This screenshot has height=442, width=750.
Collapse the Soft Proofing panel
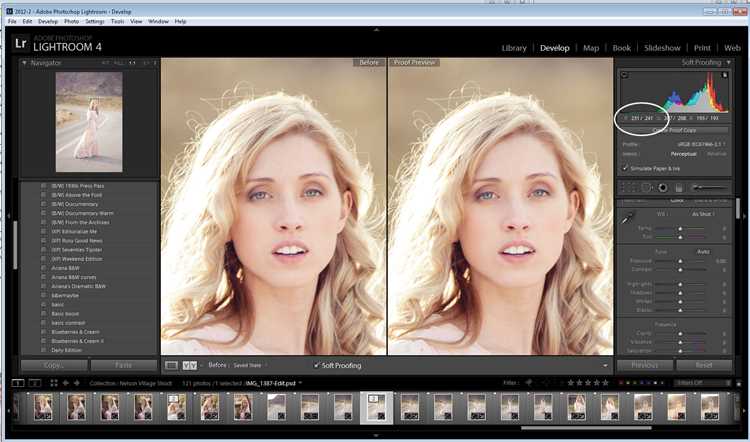728,63
